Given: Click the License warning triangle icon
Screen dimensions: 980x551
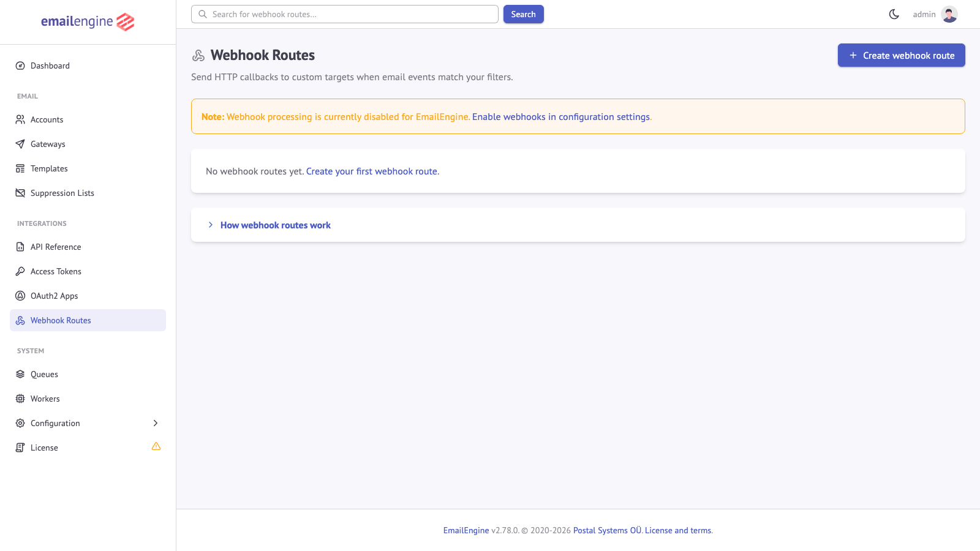Looking at the screenshot, I should coord(156,446).
